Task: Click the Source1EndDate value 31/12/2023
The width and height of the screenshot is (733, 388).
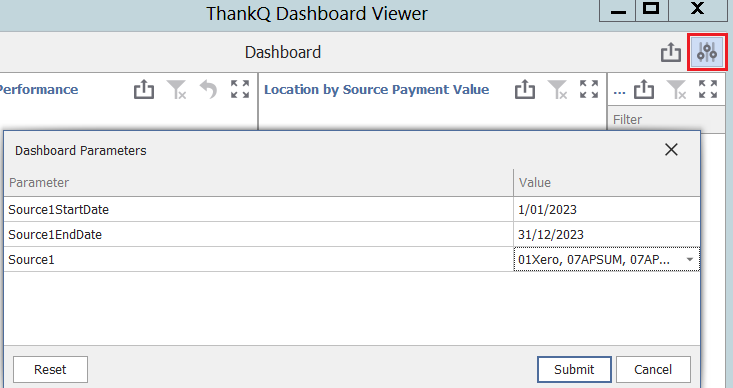Action: pyautogui.click(x=551, y=234)
